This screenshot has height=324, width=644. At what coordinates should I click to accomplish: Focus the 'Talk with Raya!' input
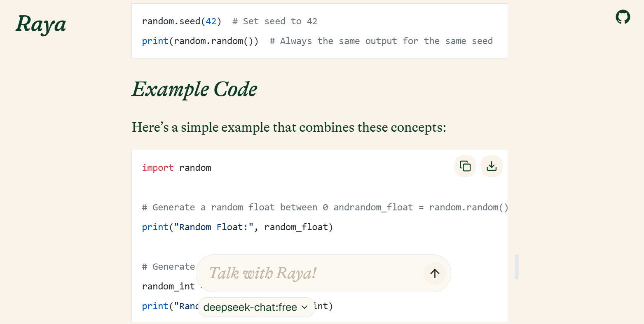pyautogui.click(x=309, y=273)
